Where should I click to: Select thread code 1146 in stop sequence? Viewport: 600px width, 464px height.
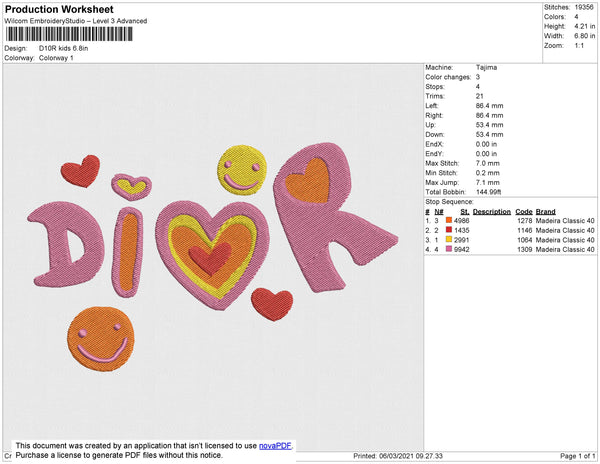pos(525,230)
